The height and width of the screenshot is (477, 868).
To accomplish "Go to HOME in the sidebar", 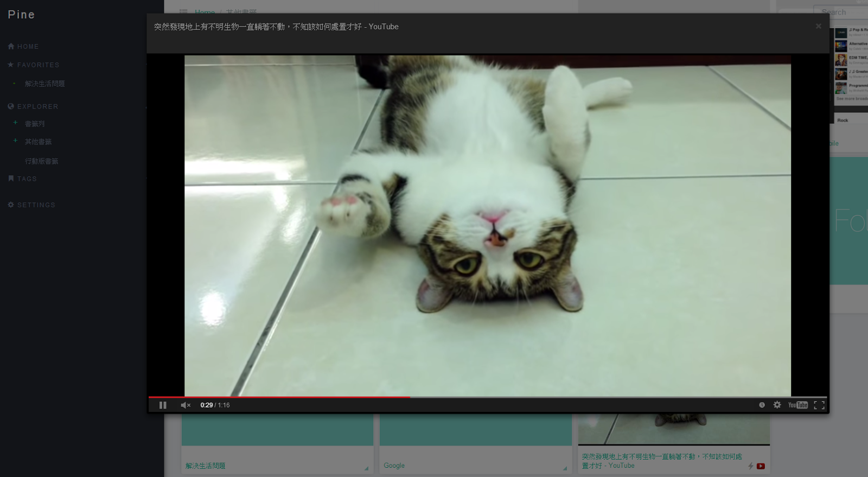I will tap(28, 47).
